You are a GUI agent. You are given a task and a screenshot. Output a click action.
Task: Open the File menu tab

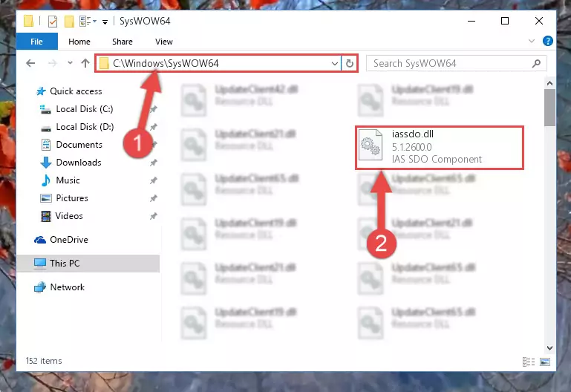37,42
